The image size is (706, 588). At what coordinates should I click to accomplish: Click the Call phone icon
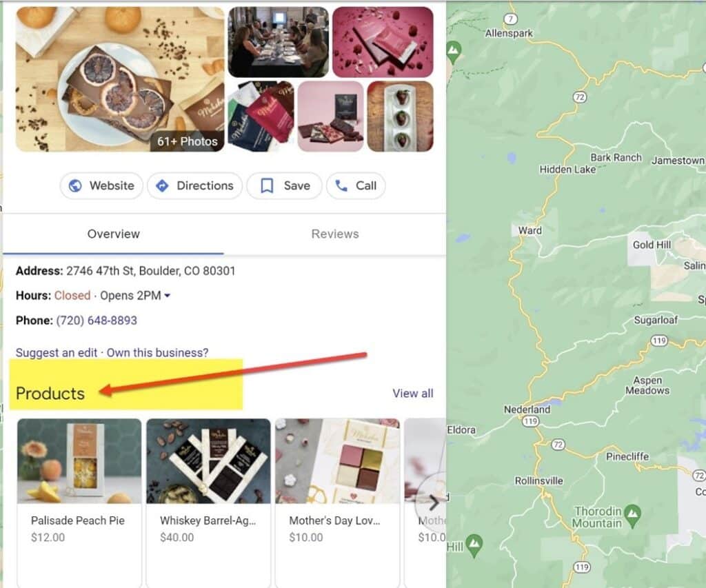pos(341,185)
